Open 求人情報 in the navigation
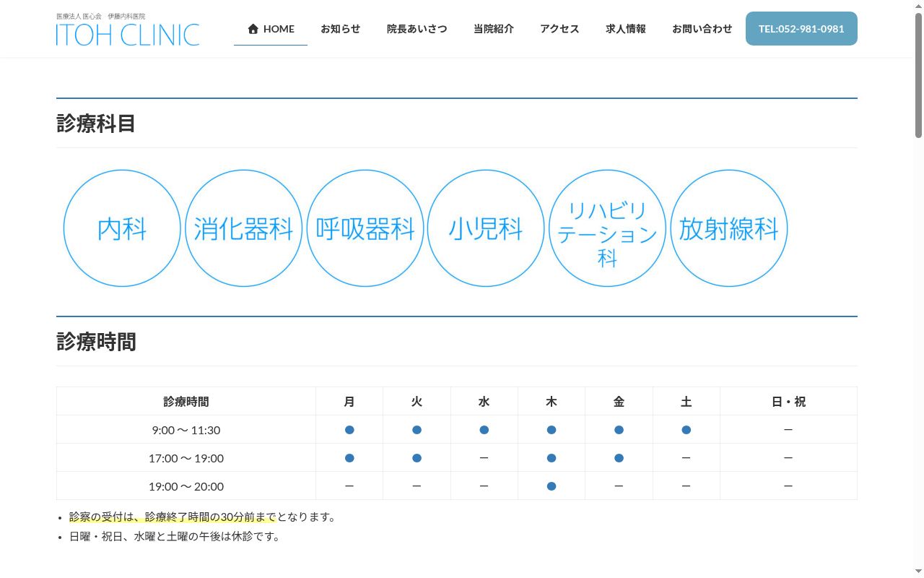The width and height of the screenshot is (924, 578). (x=626, y=29)
